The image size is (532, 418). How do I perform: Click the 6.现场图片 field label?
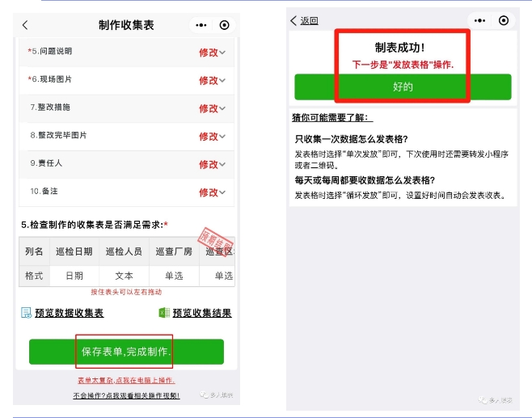pyautogui.click(x=50, y=79)
